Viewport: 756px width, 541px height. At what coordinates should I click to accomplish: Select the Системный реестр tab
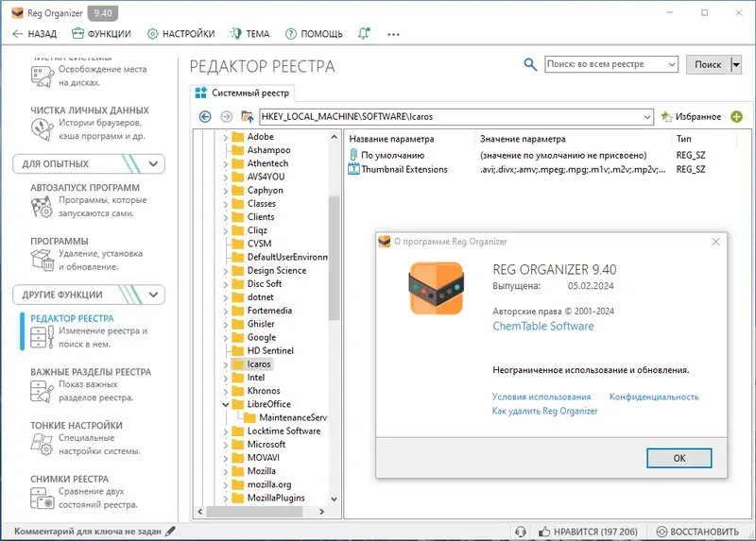click(x=242, y=93)
